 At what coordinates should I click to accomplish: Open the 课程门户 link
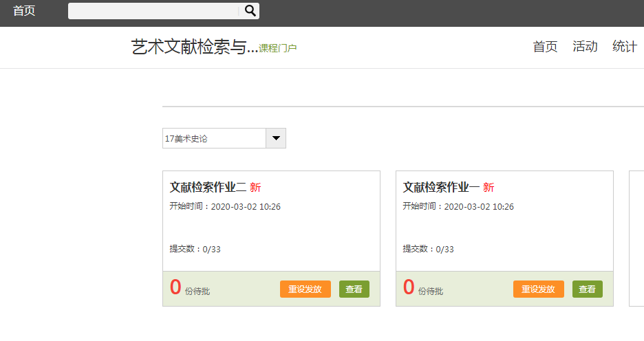pyautogui.click(x=277, y=48)
